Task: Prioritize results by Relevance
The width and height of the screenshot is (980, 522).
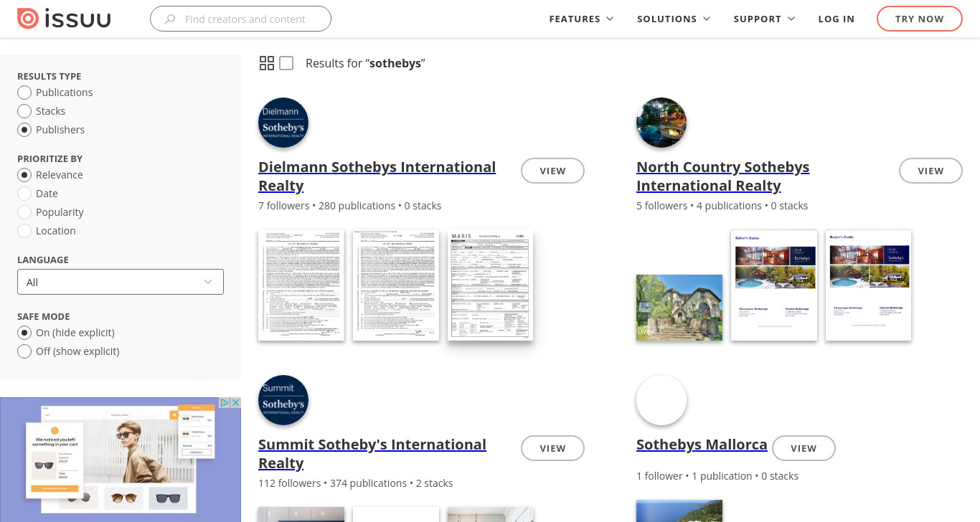Action: (x=24, y=175)
